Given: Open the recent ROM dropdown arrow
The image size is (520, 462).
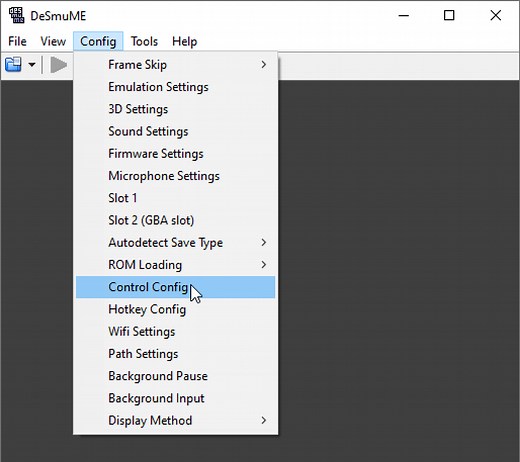Looking at the screenshot, I should (x=32, y=64).
